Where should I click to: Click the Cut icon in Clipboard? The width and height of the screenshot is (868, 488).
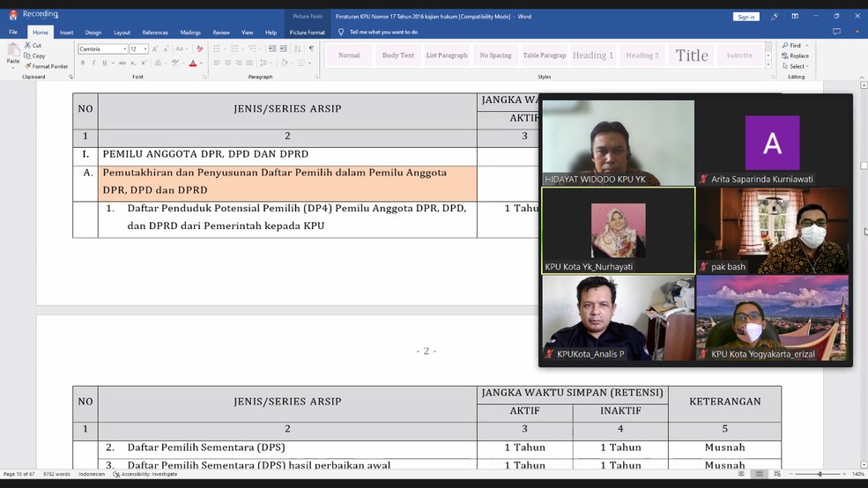(x=33, y=45)
